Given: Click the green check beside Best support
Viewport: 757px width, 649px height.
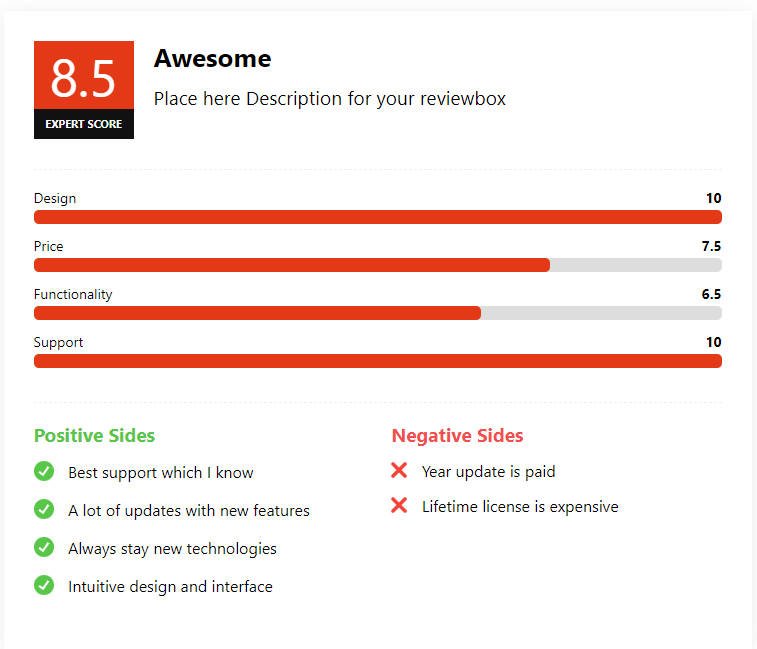Looking at the screenshot, I should coord(44,471).
